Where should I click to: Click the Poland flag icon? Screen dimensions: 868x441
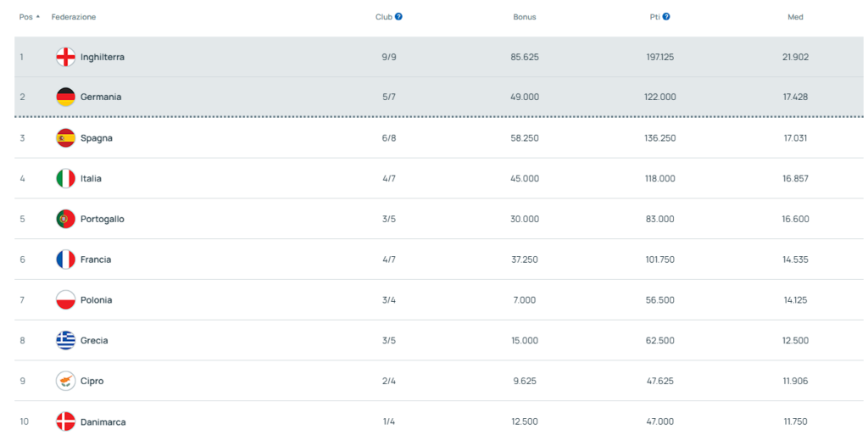[66, 299]
